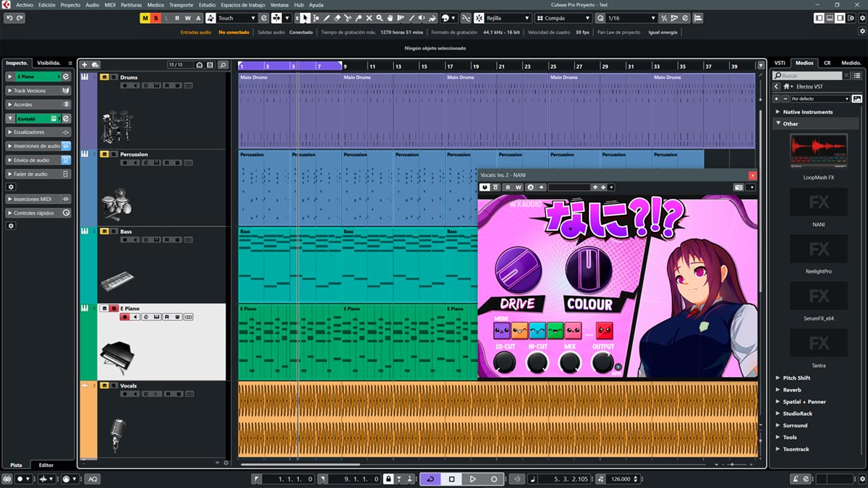Click the Record button in transport bar
Image resolution: width=868 pixels, height=488 pixels.
point(494,479)
